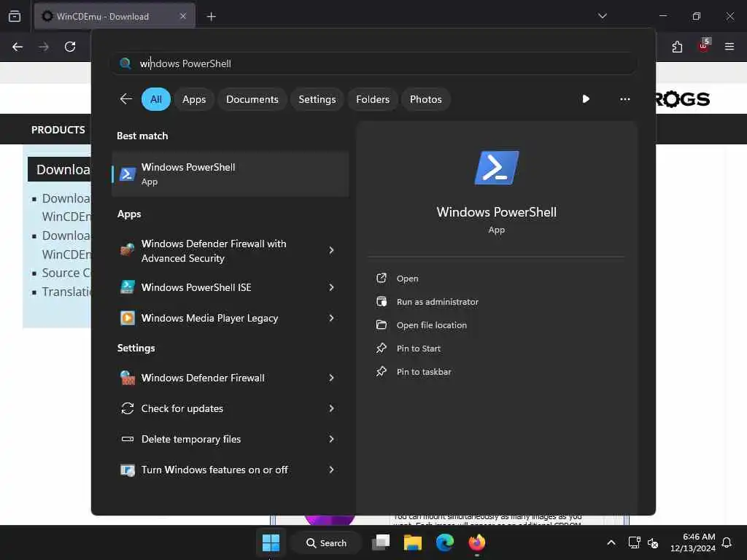
Task: Show hidden system tray icons
Action: pos(611,542)
